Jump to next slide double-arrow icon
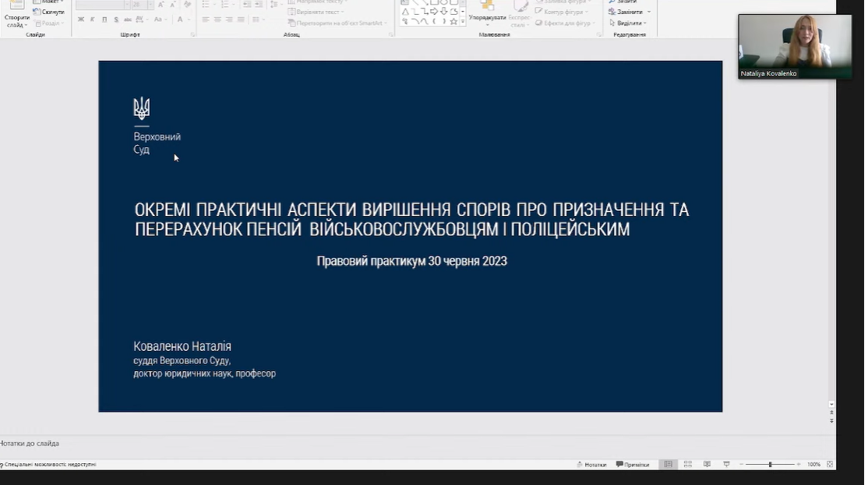The height and width of the screenshot is (485, 868). [x=831, y=420]
